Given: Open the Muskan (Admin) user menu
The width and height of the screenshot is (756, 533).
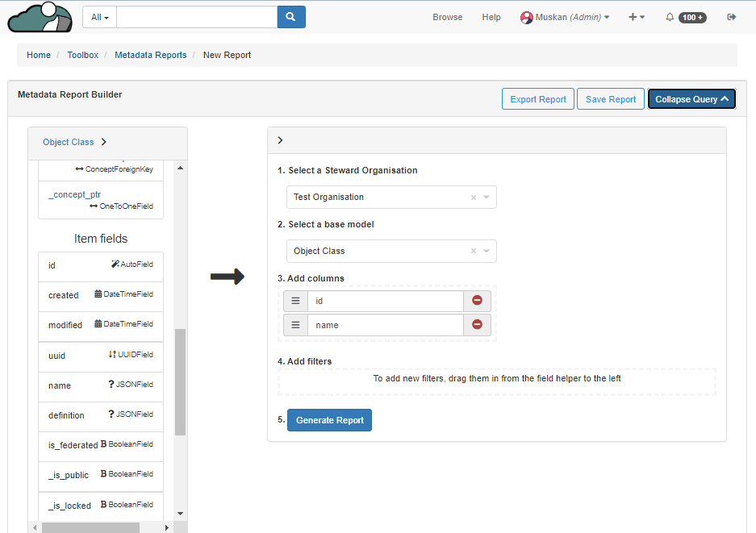Looking at the screenshot, I should click(x=565, y=17).
